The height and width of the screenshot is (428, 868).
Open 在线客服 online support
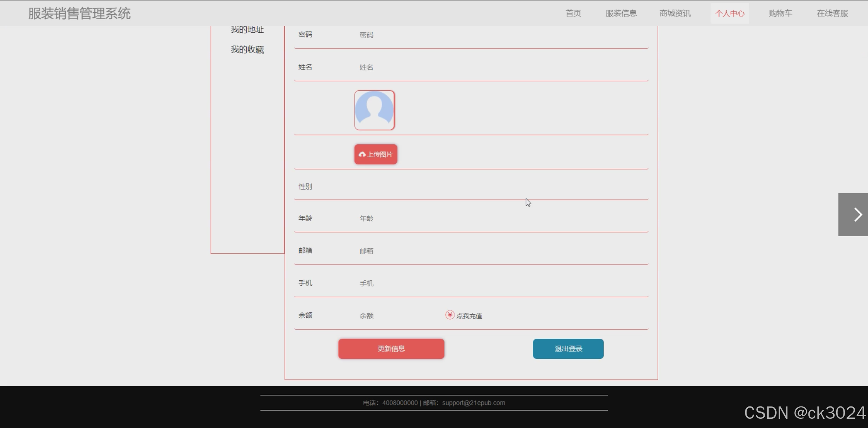832,13
